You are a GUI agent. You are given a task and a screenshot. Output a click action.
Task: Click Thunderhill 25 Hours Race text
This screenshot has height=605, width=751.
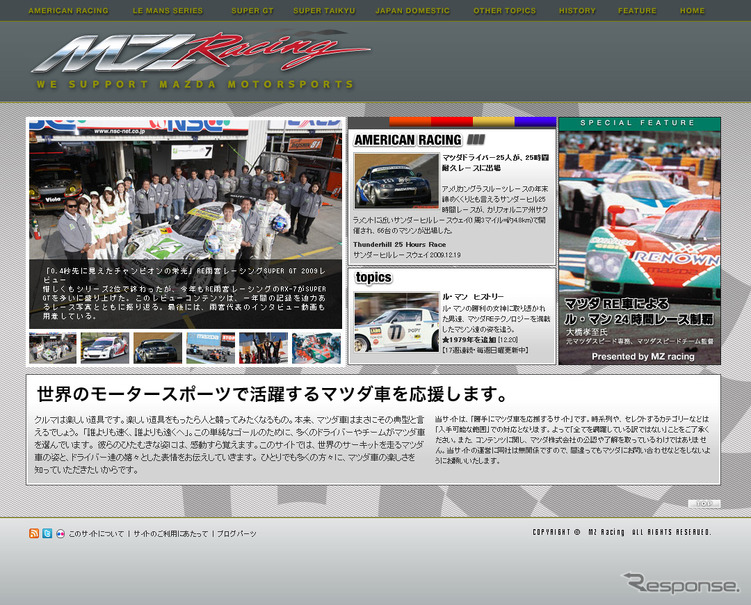pyautogui.click(x=399, y=244)
